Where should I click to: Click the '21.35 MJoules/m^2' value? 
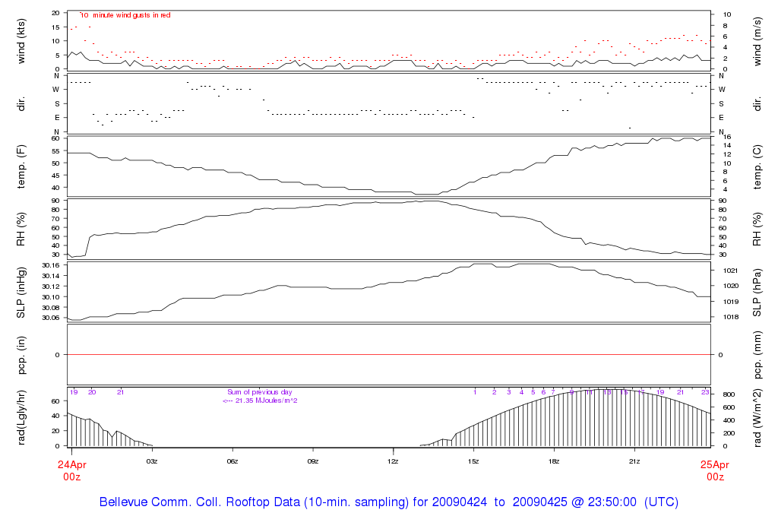(267, 401)
